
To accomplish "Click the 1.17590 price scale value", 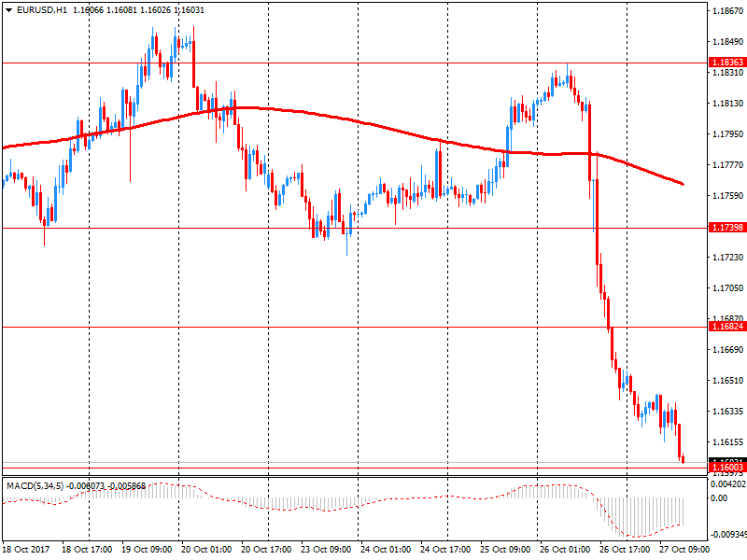I will tap(727, 196).
